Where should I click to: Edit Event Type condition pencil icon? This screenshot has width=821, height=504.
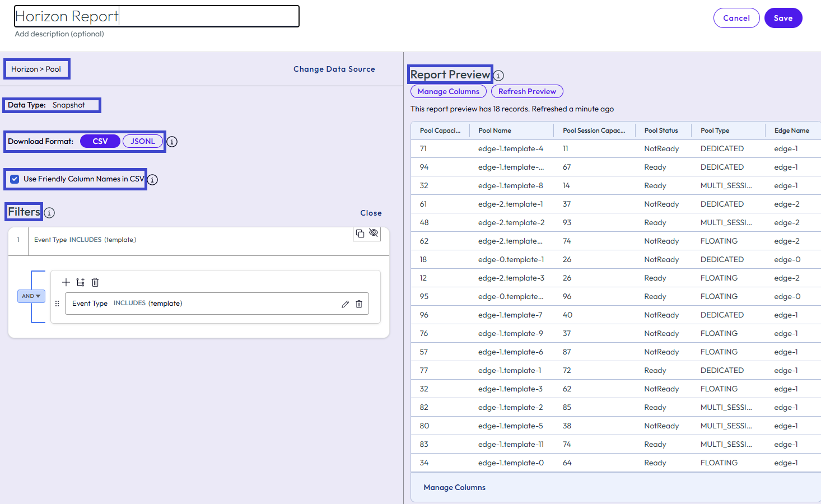pos(345,304)
